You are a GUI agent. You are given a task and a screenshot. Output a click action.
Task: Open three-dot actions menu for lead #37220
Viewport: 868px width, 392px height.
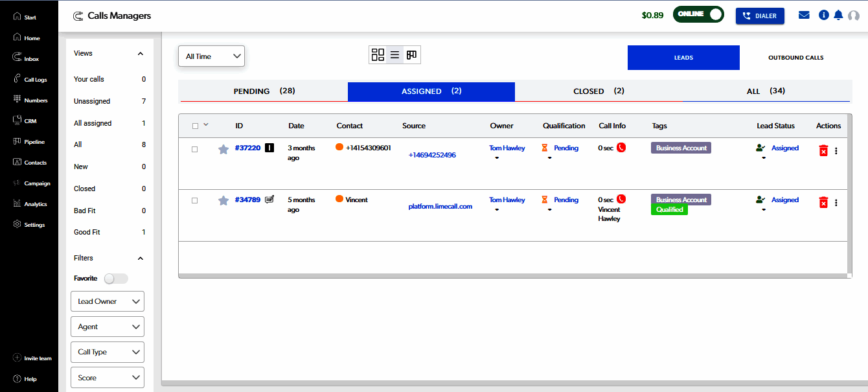(x=836, y=151)
